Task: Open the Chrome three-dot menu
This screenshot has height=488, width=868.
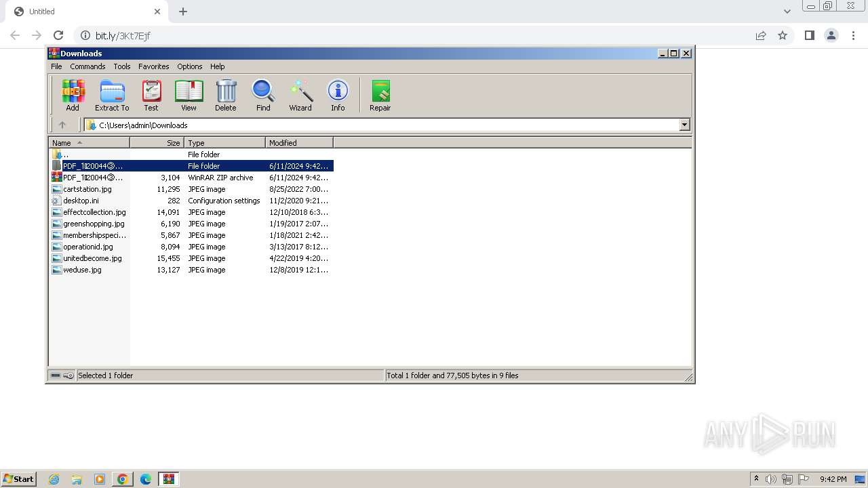Action: pos(854,35)
